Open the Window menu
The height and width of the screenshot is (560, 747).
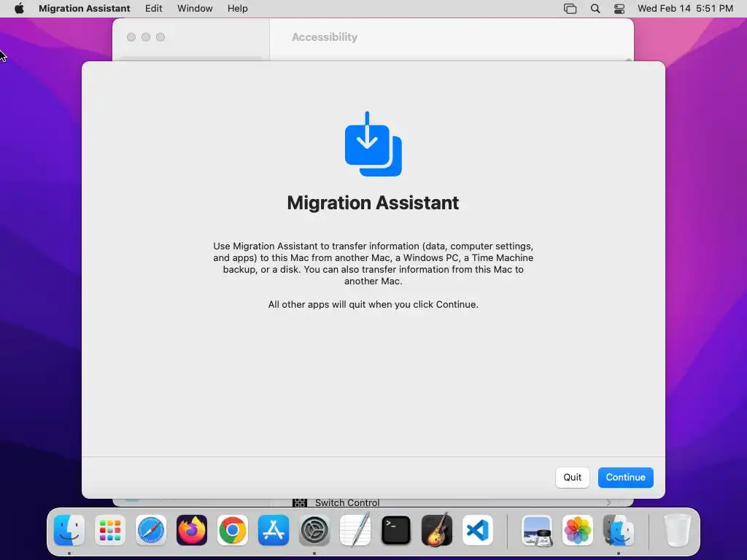pos(195,8)
